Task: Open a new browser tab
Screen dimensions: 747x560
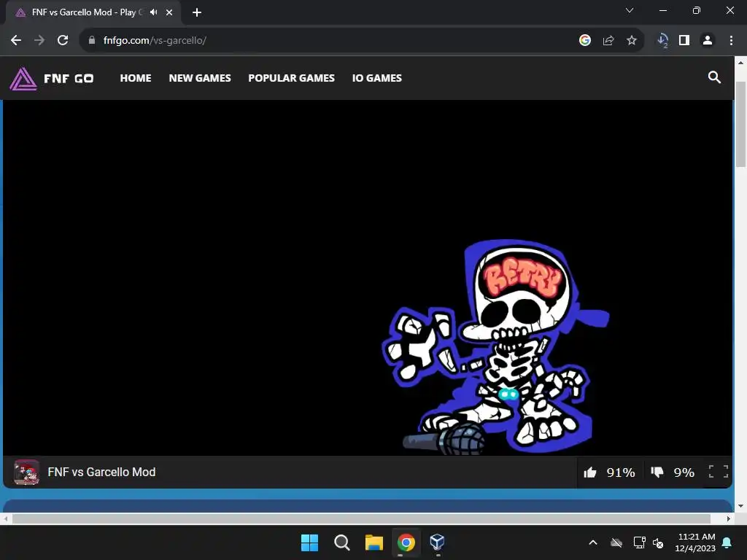Action: (x=197, y=12)
